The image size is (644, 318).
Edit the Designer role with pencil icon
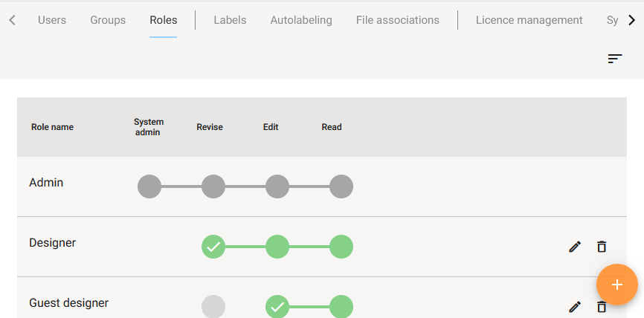pos(574,247)
